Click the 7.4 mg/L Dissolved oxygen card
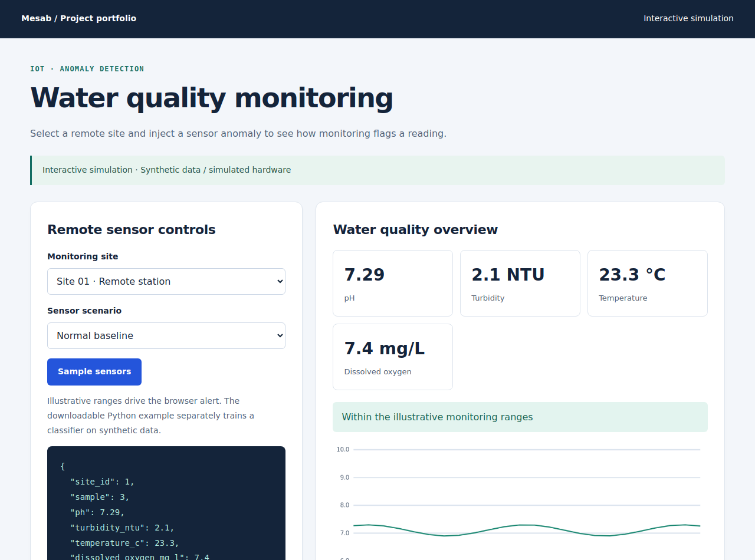Viewport: 755px width, 560px height. click(393, 357)
